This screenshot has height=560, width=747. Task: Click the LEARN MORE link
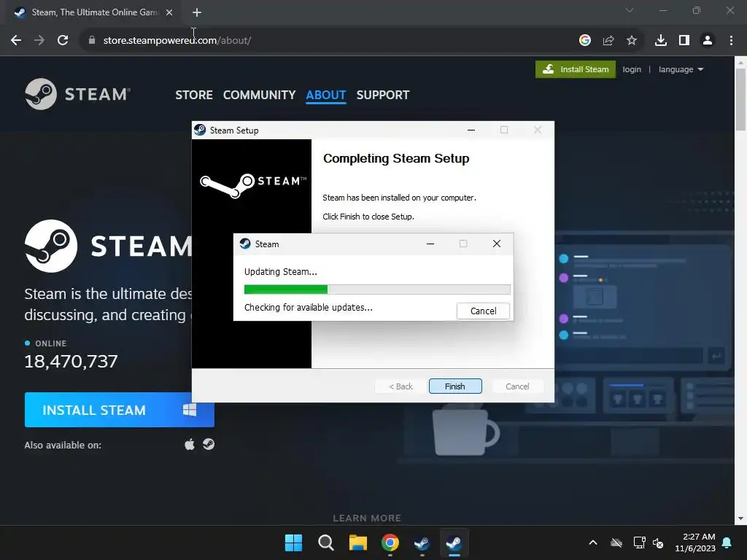[x=367, y=518]
